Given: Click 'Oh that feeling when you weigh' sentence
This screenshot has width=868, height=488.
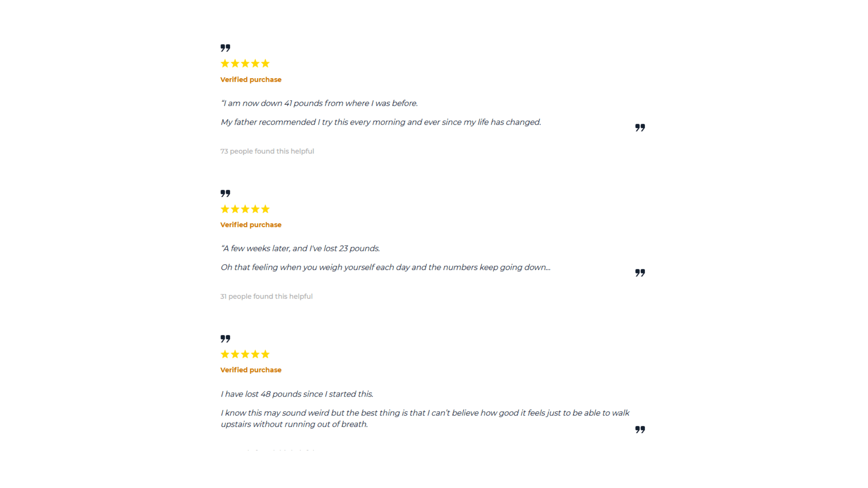Looking at the screenshot, I should click(386, 268).
